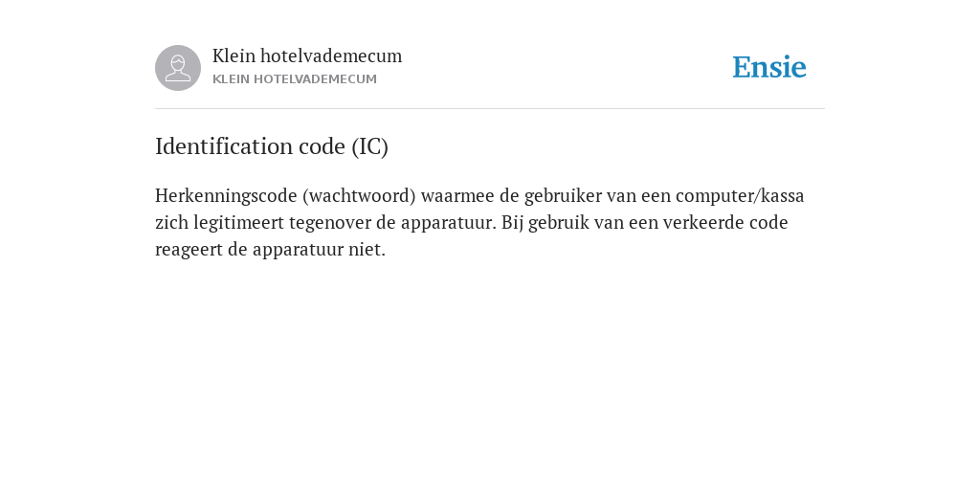Click the words verkeerde code
Image resolution: width=980 pixels, height=490 pixels.
pyautogui.click(x=724, y=222)
